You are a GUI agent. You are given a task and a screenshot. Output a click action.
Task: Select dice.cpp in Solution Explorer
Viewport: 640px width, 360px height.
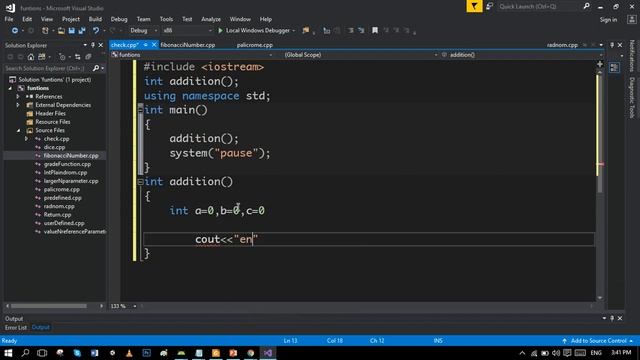point(54,147)
